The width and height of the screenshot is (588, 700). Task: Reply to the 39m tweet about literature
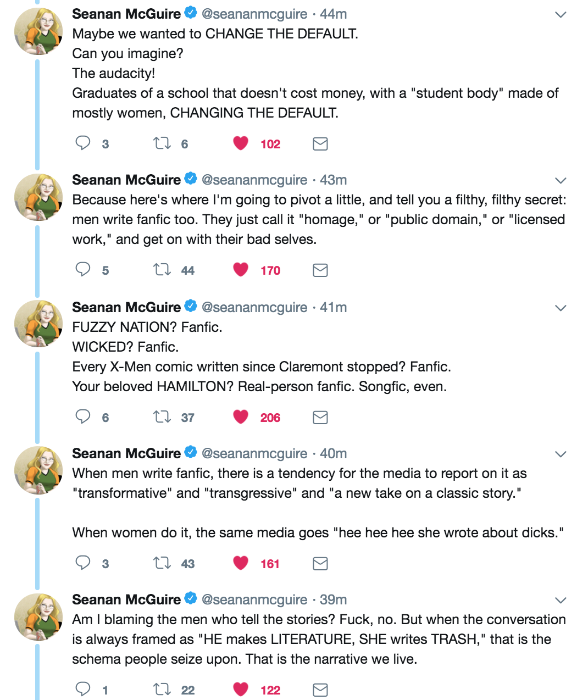click(83, 690)
